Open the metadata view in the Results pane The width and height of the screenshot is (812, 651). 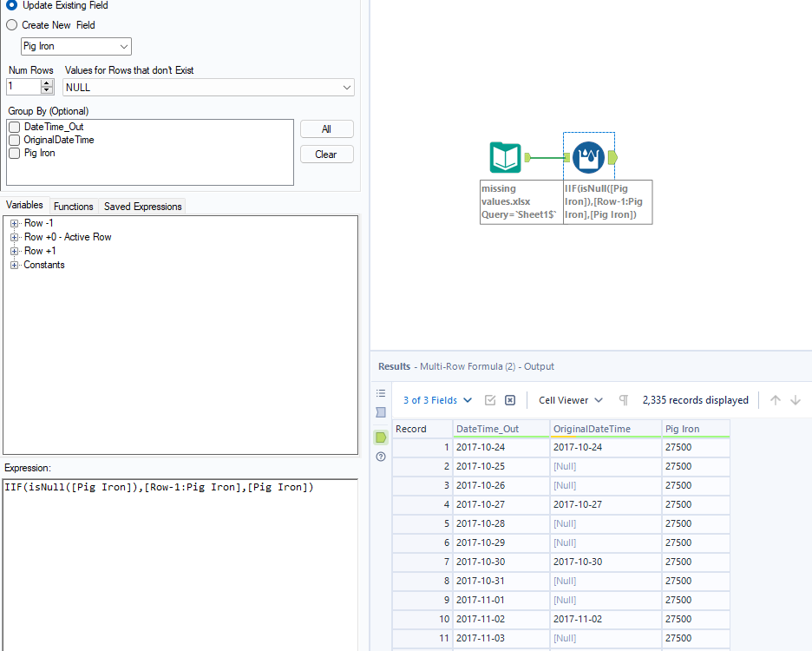tap(380, 393)
